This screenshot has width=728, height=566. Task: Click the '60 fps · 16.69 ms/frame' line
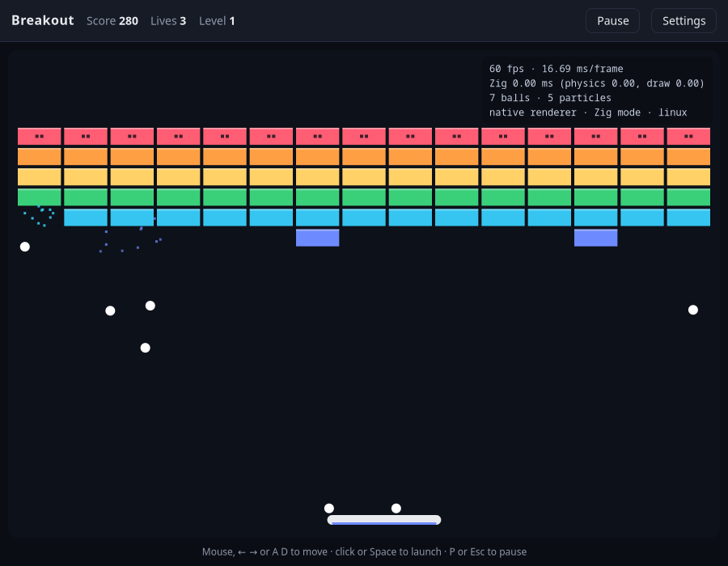click(x=556, y=69)
